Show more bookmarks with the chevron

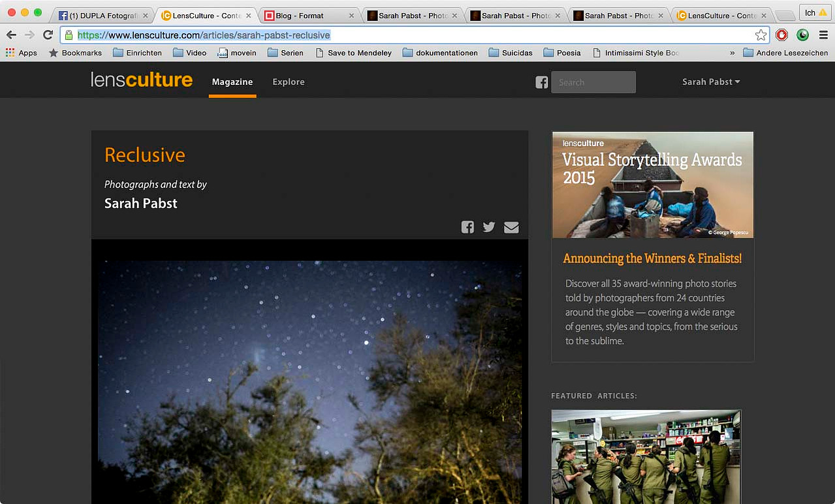click(732, 53)
